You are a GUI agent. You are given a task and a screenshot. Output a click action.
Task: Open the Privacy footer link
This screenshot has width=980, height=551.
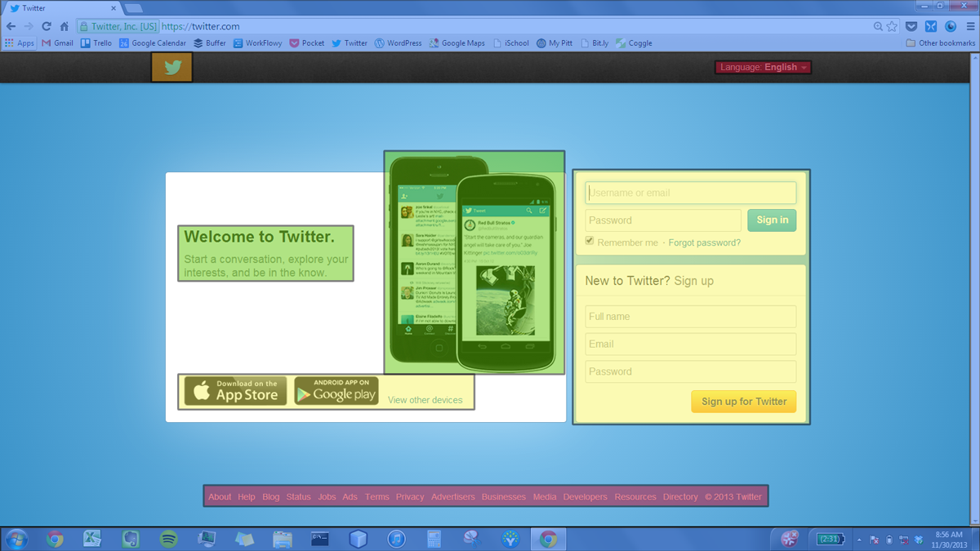[x=410, y=496]
